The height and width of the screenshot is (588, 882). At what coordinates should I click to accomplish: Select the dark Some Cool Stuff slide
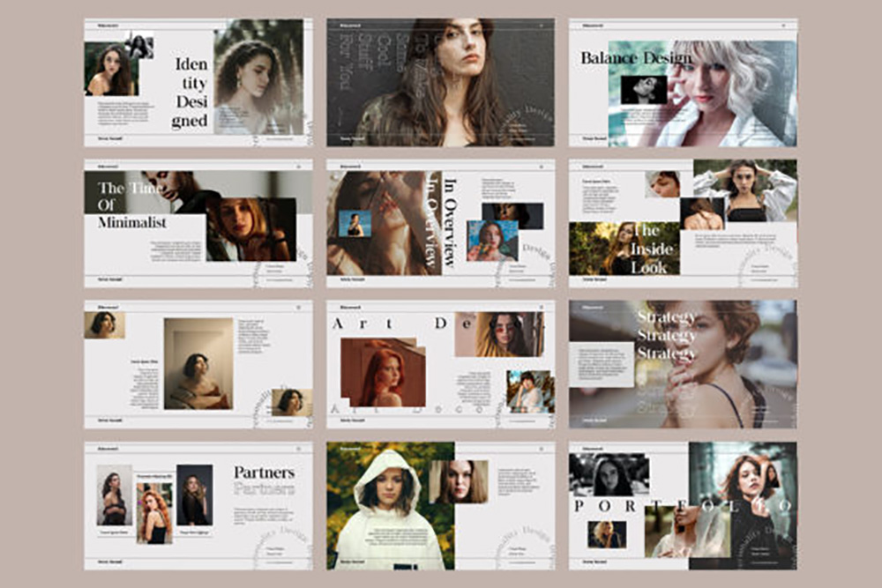[440, 82]
